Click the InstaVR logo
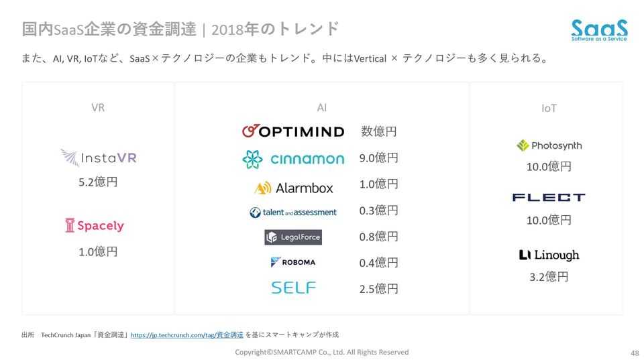Screen dimensions: 644x362 [x=99, y=158]
